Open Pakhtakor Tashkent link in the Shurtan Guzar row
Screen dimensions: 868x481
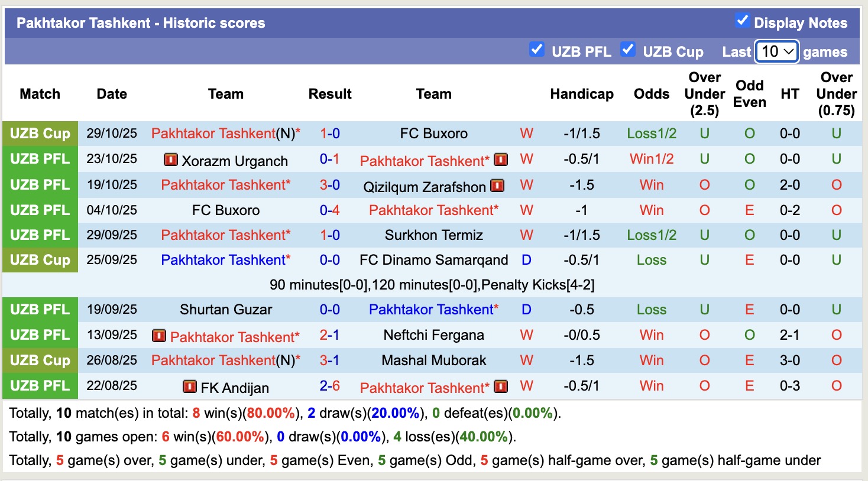[x=433, y=309]
